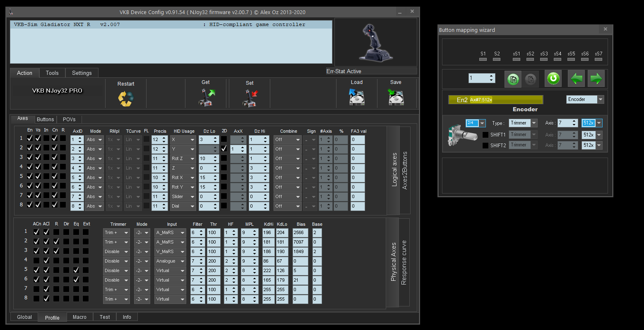The height and width of the screenshot is (330, 644).
Task: Toggle R checkbox for physical axis 2
Action: tap(56, 242)
